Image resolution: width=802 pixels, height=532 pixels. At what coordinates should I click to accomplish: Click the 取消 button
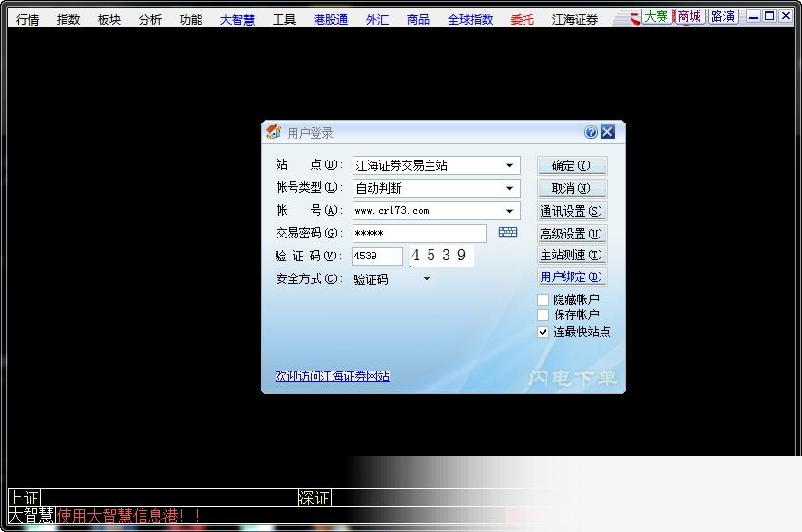click(572, 188)
